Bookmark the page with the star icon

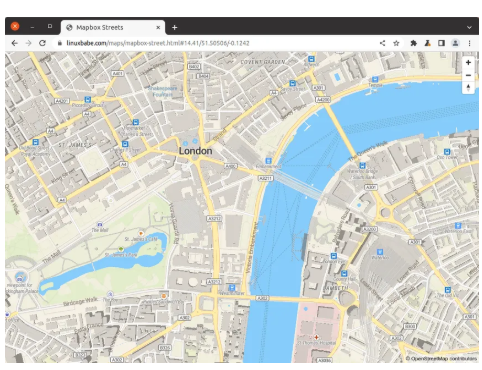click(396, 43)
